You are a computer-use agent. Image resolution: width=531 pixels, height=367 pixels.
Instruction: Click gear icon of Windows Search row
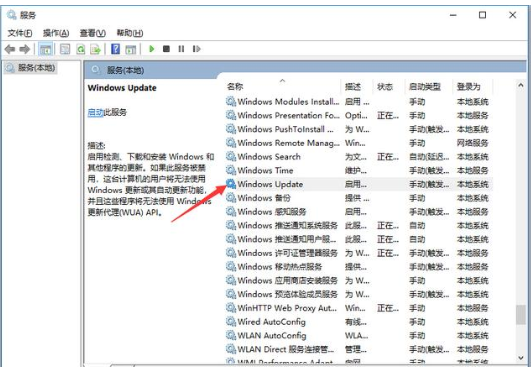[231, 157]
